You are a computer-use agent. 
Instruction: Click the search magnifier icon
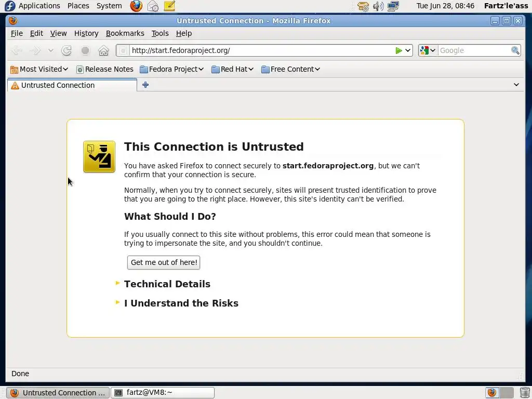click(515, 50)
